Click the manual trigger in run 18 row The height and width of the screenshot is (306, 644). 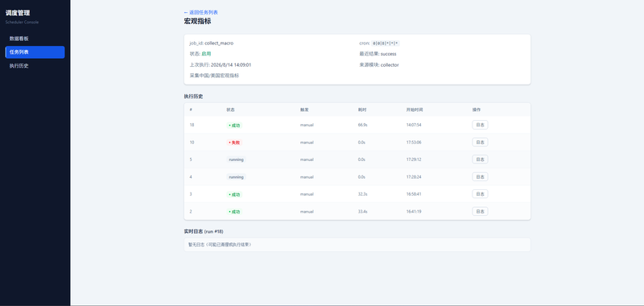307,125
